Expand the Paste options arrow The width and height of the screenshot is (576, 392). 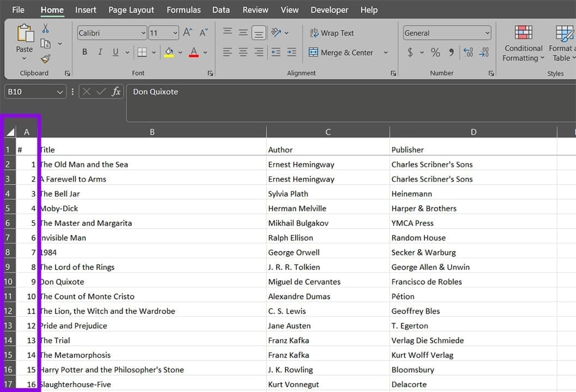pos(24,59)
